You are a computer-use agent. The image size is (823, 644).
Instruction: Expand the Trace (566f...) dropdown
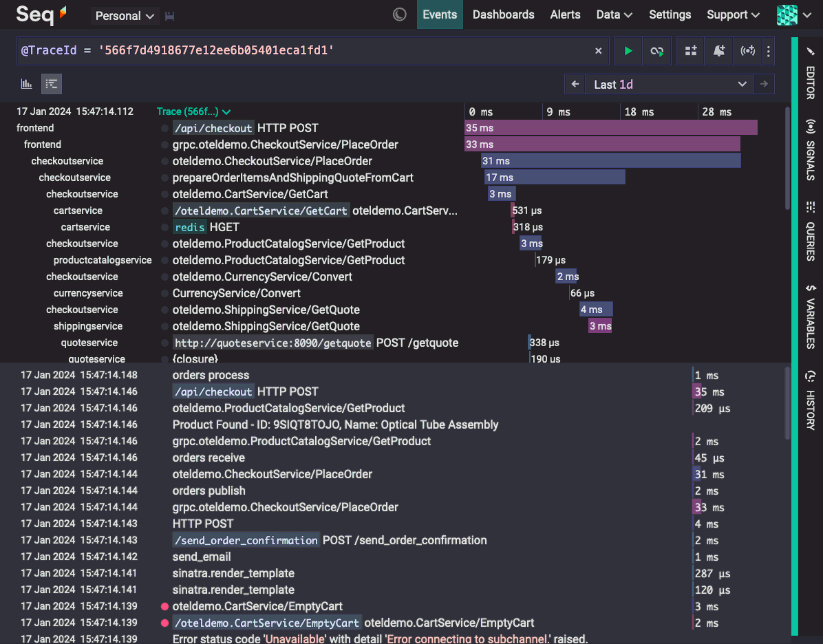[193, 111]
